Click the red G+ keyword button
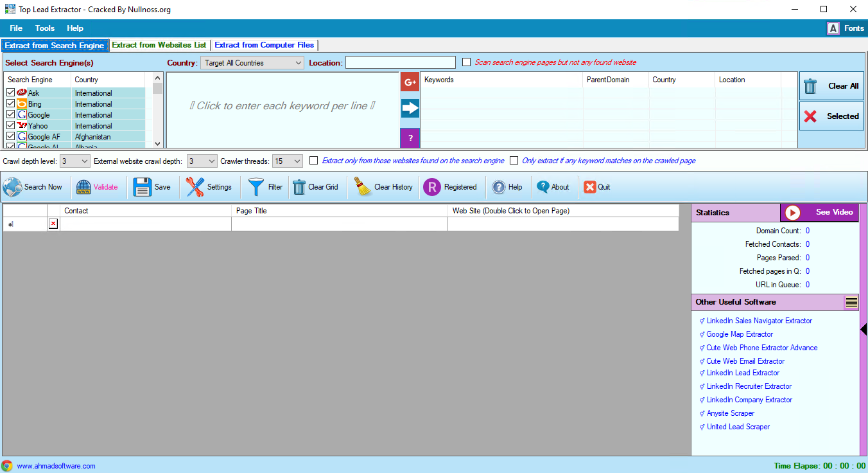 point(410,82)
